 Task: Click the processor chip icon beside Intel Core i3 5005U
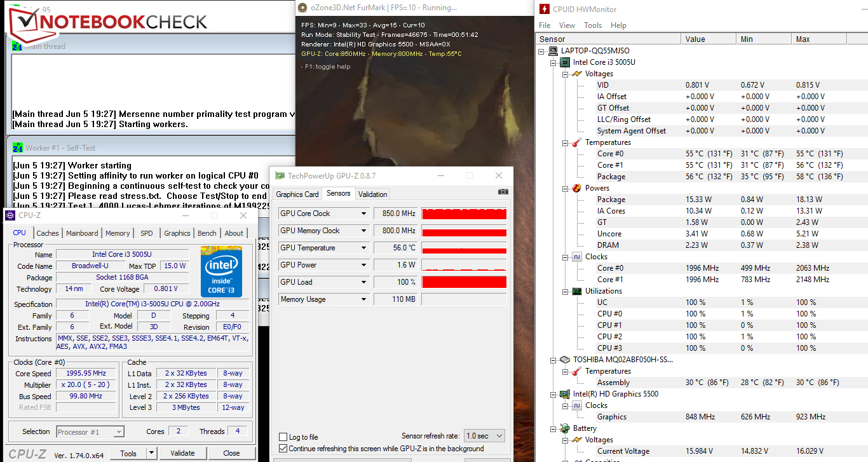coord(565,62)
